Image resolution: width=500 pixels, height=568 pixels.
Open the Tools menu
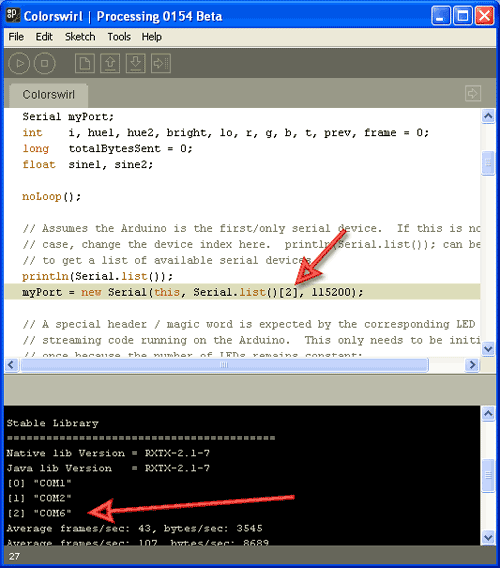click(119, 37)
